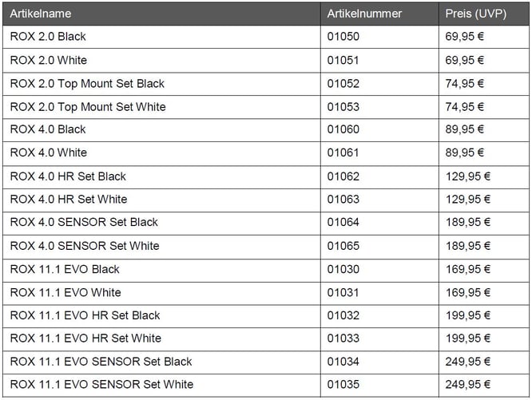The height and width of the screenshot is (400, 532).
Task: Click article number 01035
Action: click(343, 385)
